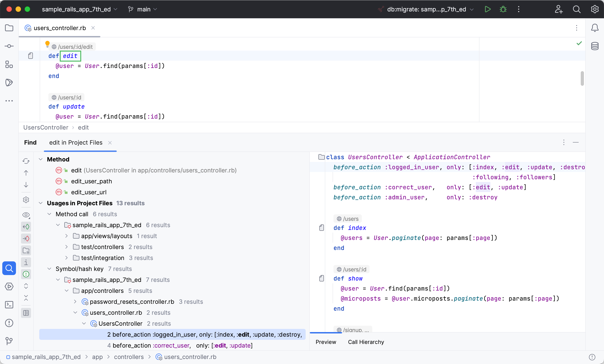Expand the test/controllers results folder

tap(66, 247)
